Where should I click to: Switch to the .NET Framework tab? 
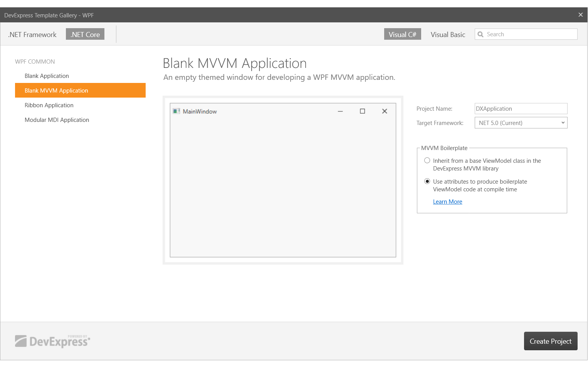pos(32,34)
